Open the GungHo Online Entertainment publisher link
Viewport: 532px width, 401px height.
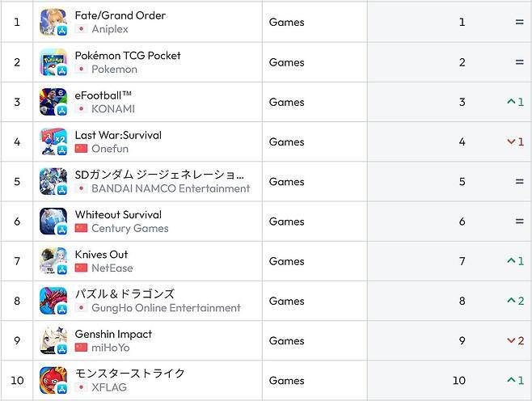coord(166,308)
